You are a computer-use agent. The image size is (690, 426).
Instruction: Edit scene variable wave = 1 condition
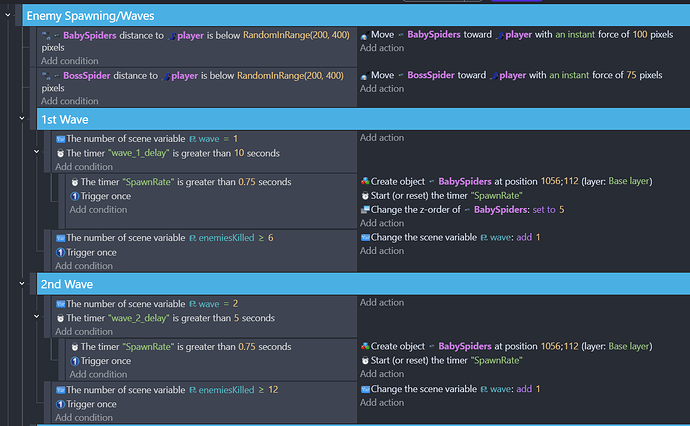coord(147,139)
